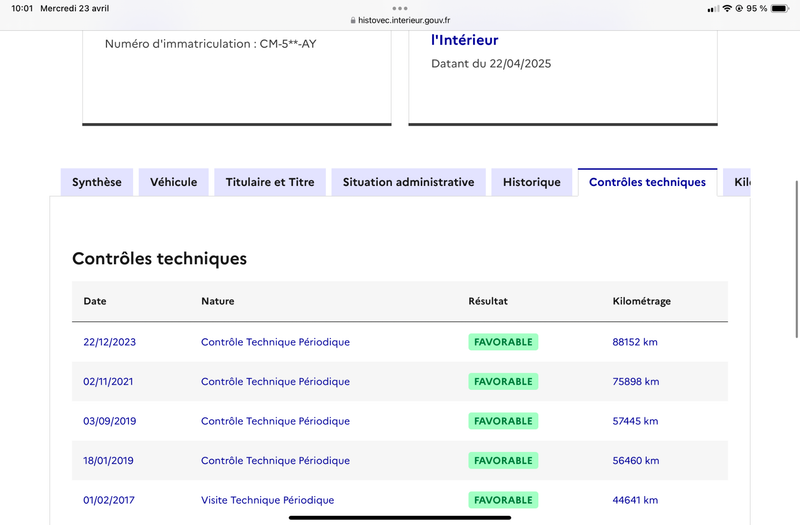Select the 75898 km mileage value
The image size is (800, 525).
636,382
